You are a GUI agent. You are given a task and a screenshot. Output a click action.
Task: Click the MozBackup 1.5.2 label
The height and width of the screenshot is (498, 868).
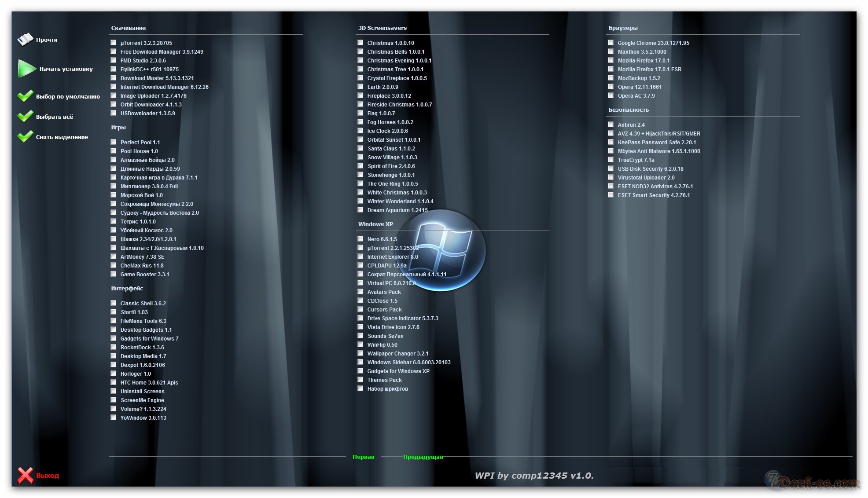(639, 78)
